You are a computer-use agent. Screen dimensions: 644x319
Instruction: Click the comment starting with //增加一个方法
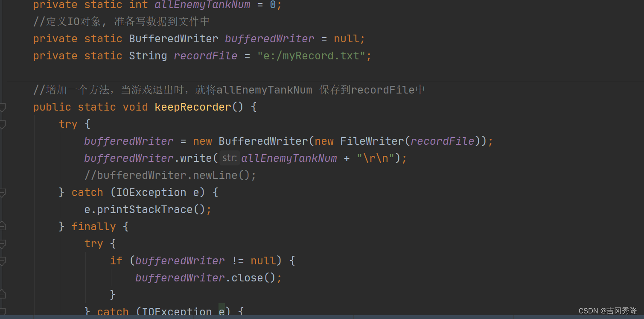tap(229, 90)
